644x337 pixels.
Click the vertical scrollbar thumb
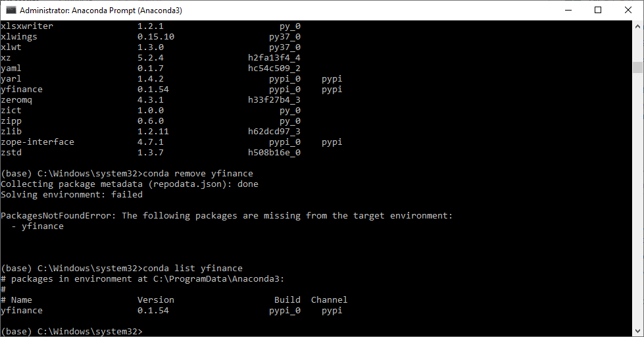[x=637, y=68]
